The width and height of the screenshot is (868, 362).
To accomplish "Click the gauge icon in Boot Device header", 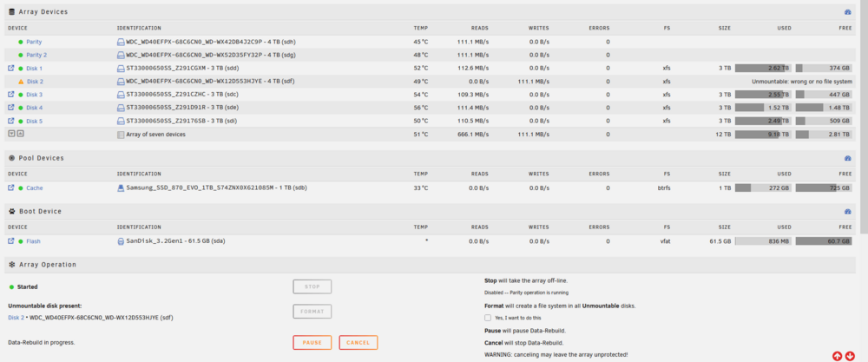I will (x=847, y=212).
